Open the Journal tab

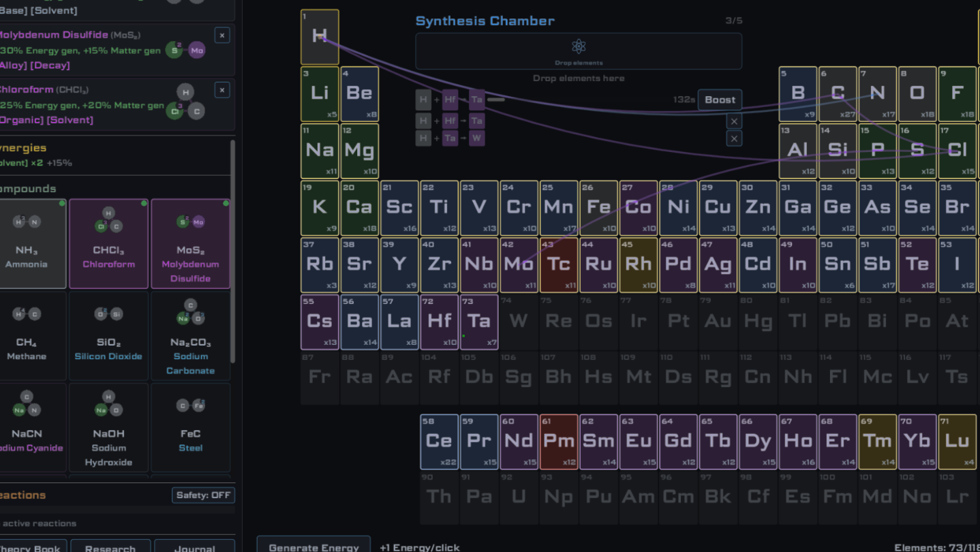(x=194, y=547)
